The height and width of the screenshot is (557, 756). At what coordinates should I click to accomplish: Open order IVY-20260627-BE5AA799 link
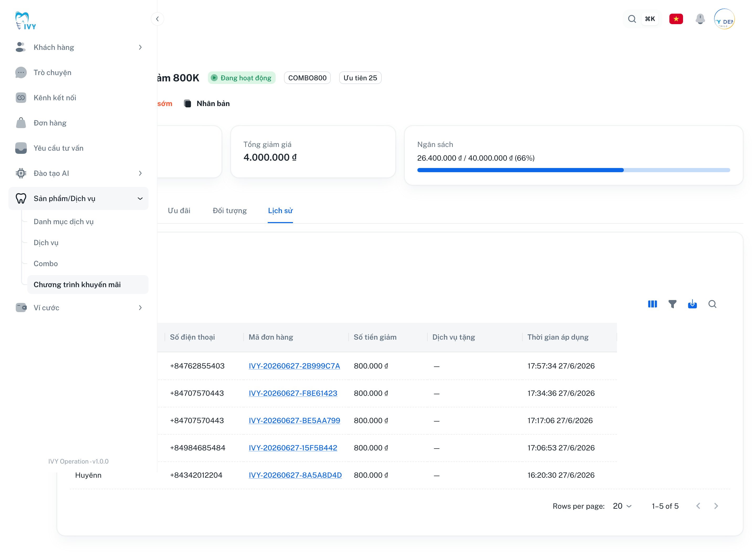[x=294, y=421]
